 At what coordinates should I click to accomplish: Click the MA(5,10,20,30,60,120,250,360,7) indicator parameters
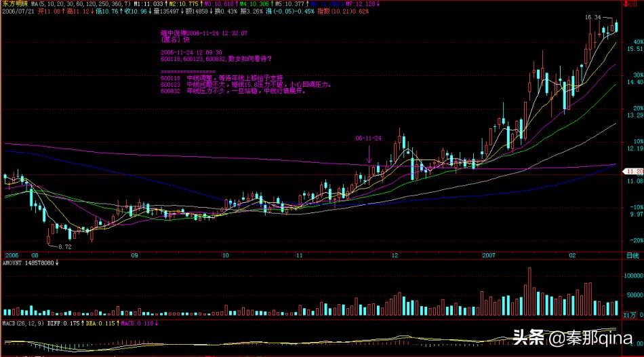pos(81,4)
